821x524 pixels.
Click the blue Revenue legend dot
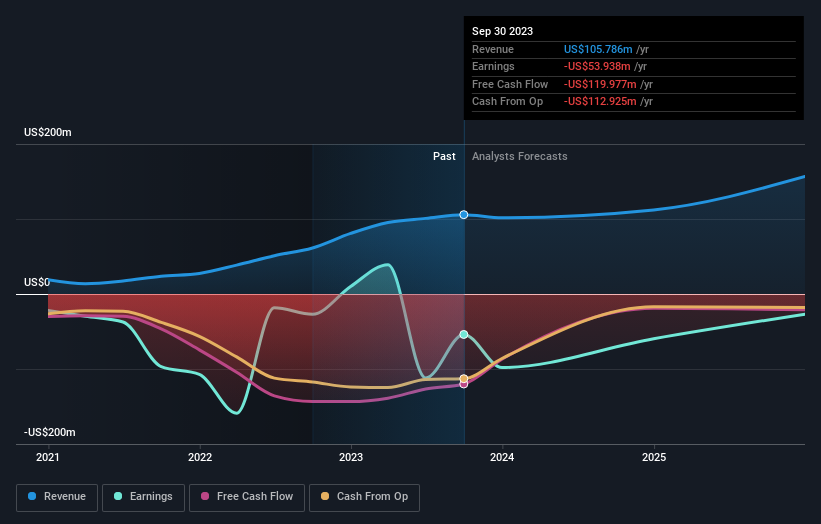click(x=32, y=496)
